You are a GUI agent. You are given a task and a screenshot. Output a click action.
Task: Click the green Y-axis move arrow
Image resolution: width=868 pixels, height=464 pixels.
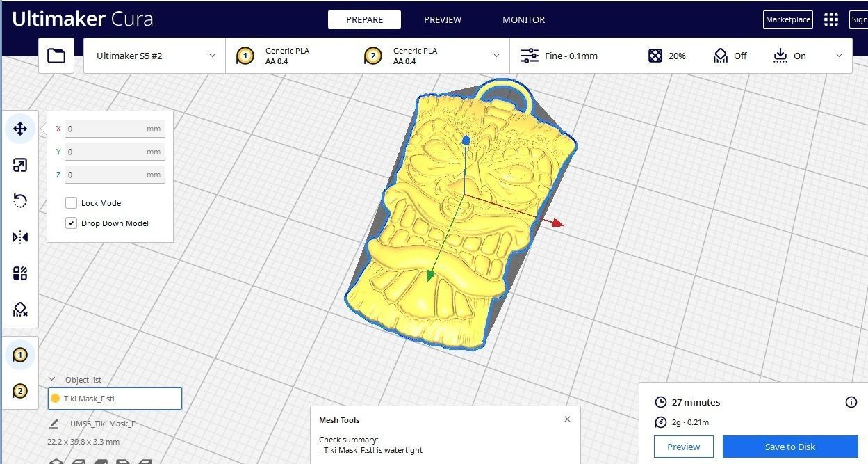pos(430,276)
